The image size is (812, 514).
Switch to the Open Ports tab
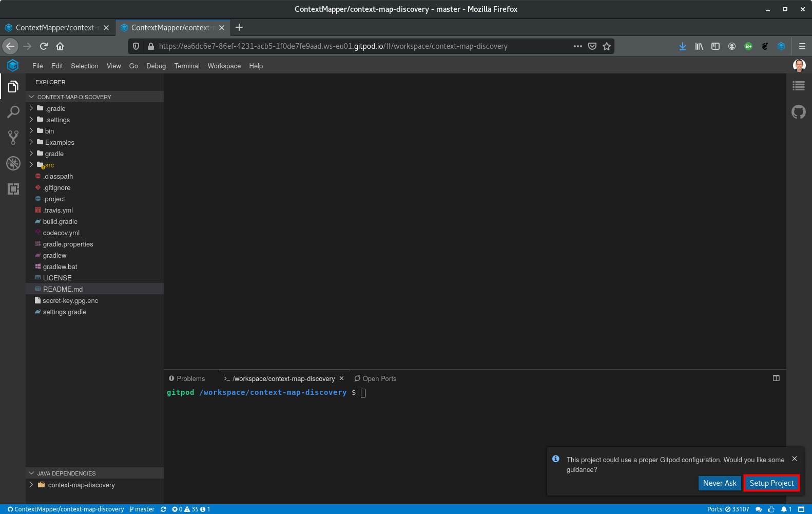[x=375, y=378]
